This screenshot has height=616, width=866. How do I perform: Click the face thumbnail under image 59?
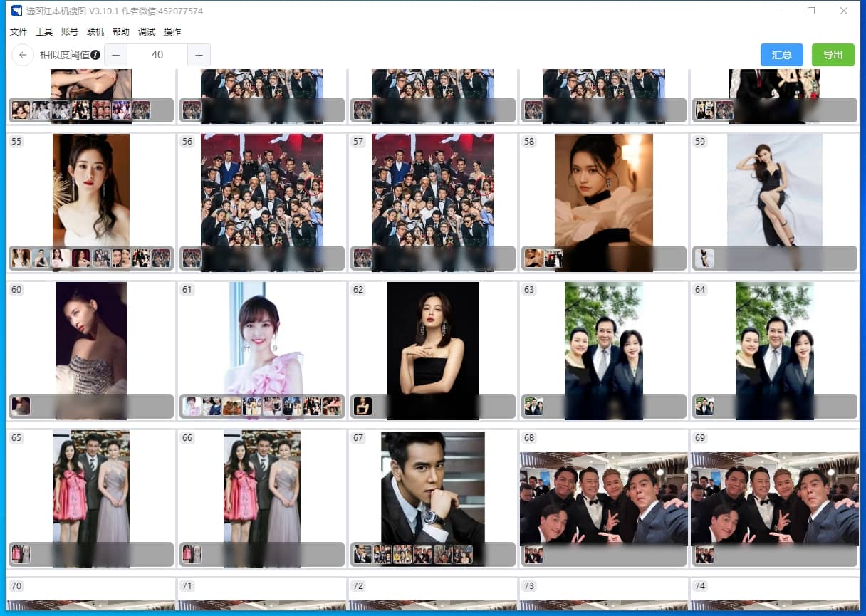(705, 258)
